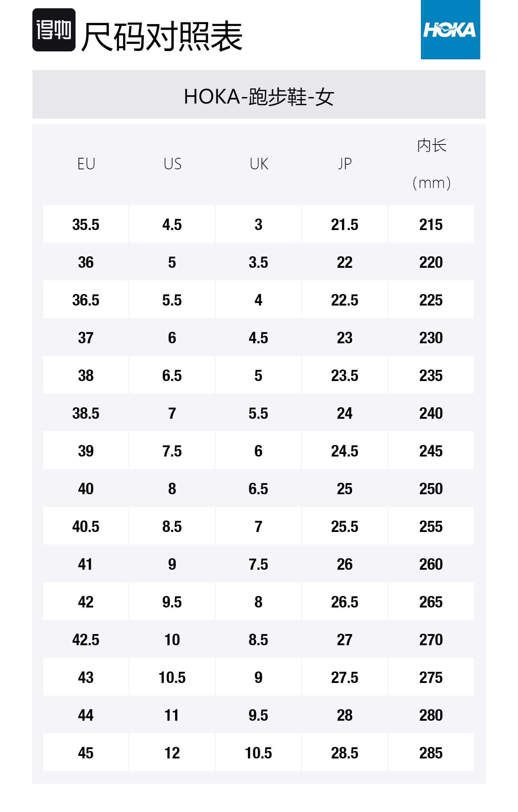Viewport: 518px width, 812px height.
Task: Select the US size 10.5 cell
Action: [x=172, y=678]
